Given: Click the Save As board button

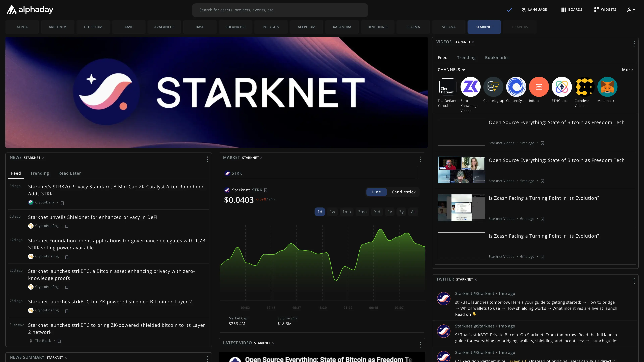Looking at the screenshot, I should point(520,27).
